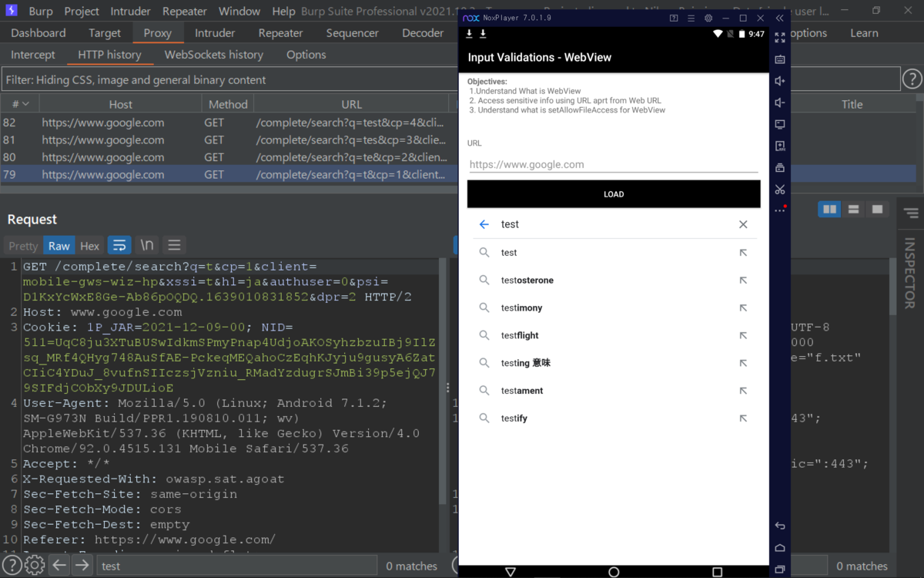Open the Project menu
924x578 pixels.
click(82, 11)
